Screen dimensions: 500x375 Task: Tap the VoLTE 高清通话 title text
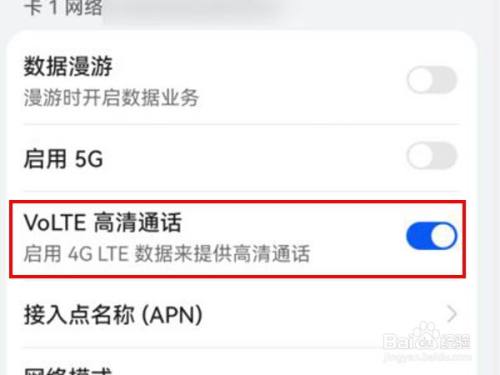tap(103, 223)
